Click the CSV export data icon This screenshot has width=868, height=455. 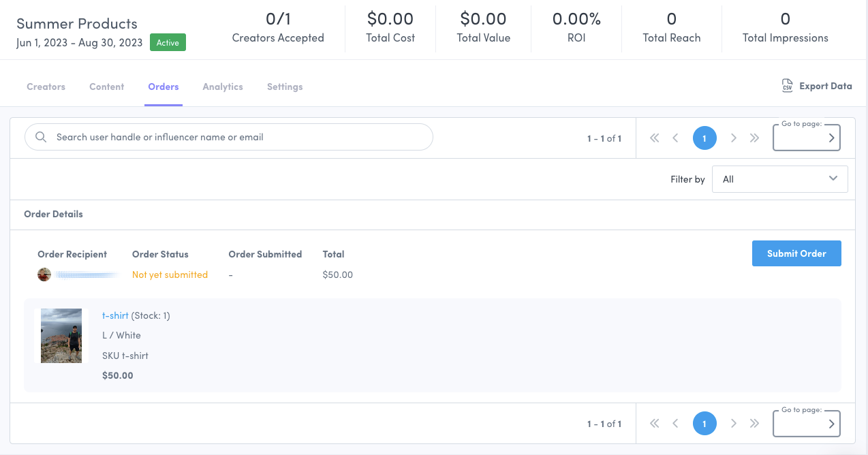click(788, 87)
